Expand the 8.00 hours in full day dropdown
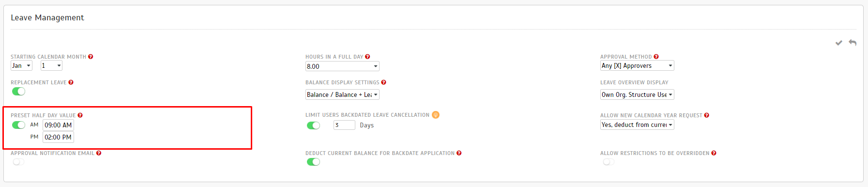This screenshot has height=187, width=868. click(342, 66)
